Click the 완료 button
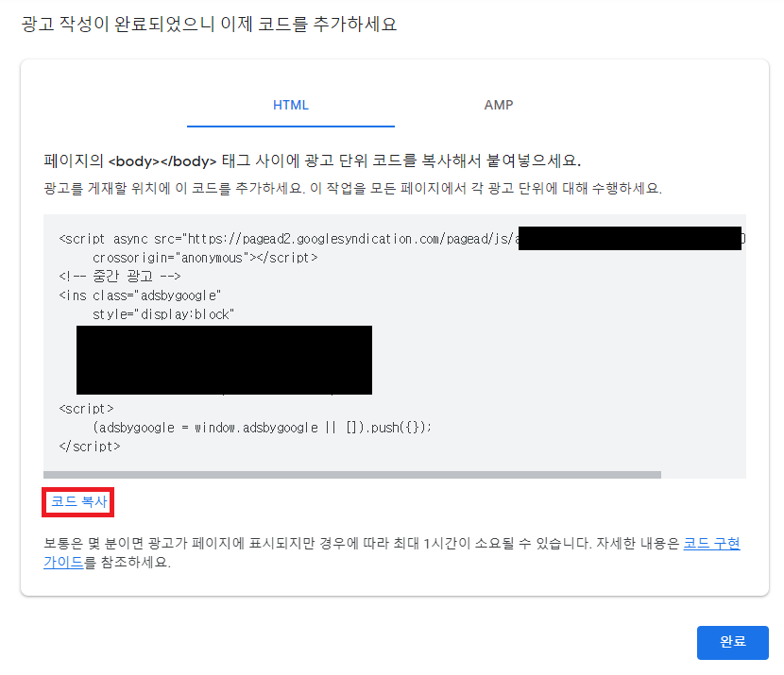This screenshot has height=675, width=784. 732,643
